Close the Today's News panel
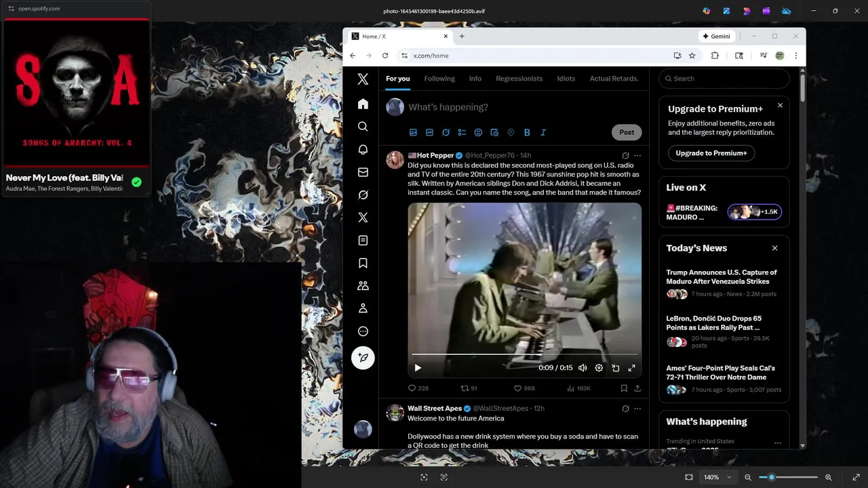 pyautogui.click(x=774, y=248)
